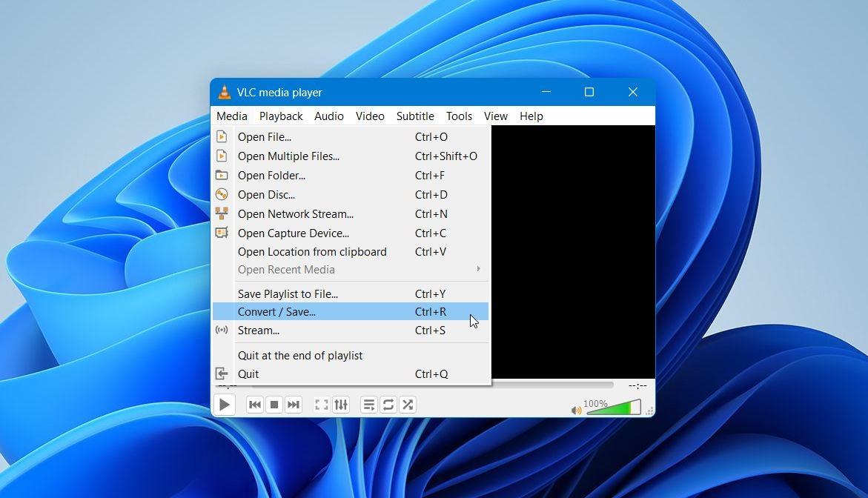Skip to next media in playlist

(294, 405)
